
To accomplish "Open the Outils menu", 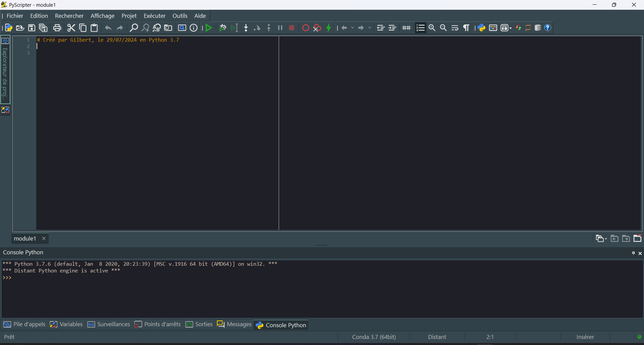I will (180, 16).
